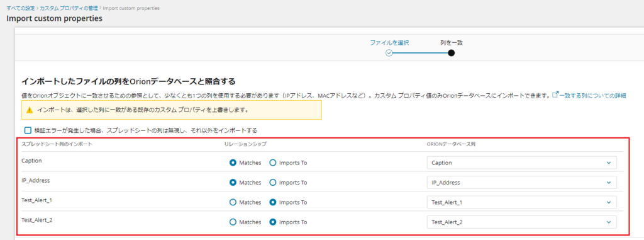Viewport: 644px width, 240px height.
Task: Open the IP_Address database column dropdown
Action: (x=521, y=183)
